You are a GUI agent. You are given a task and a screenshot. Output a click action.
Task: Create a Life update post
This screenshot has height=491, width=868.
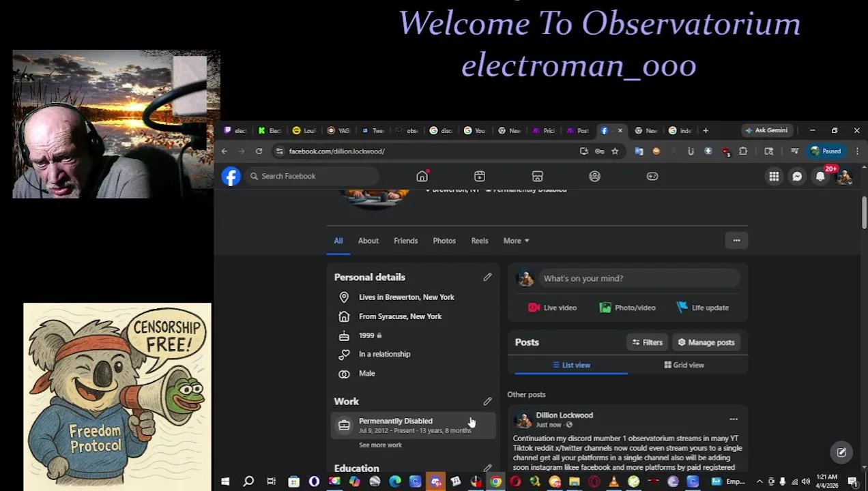[702, 308]
